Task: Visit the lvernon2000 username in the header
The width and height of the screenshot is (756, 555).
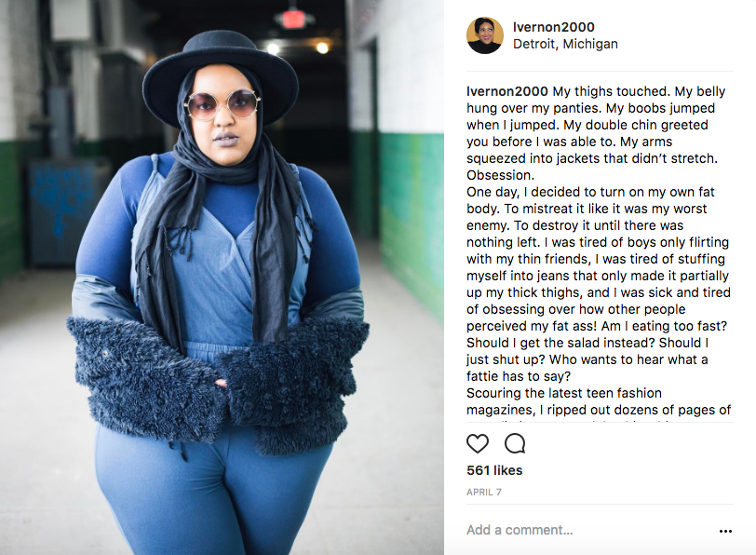Action: 553,27
